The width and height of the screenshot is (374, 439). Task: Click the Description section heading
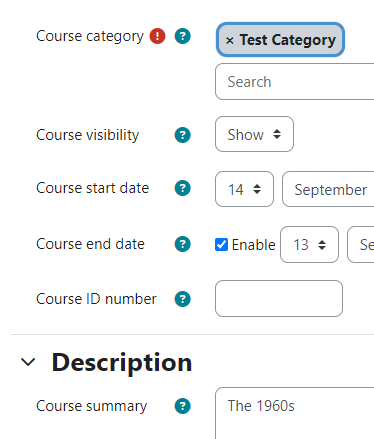pyautogui.click(x=122, y=363)
